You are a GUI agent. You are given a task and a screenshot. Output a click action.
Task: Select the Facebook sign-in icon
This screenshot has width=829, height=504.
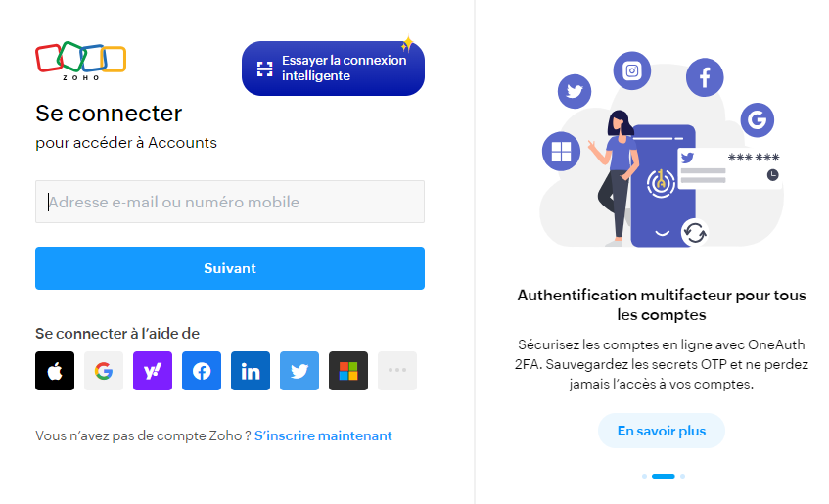pyautogui.click(x=202, y=371)
